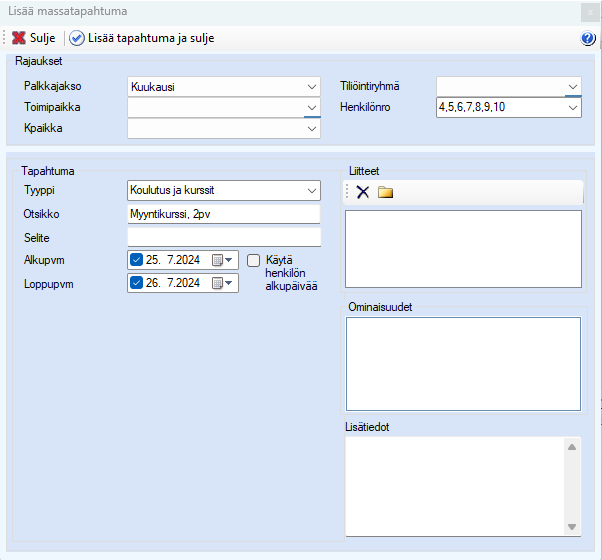Open folder icon to browse attachments

(385, 192)
